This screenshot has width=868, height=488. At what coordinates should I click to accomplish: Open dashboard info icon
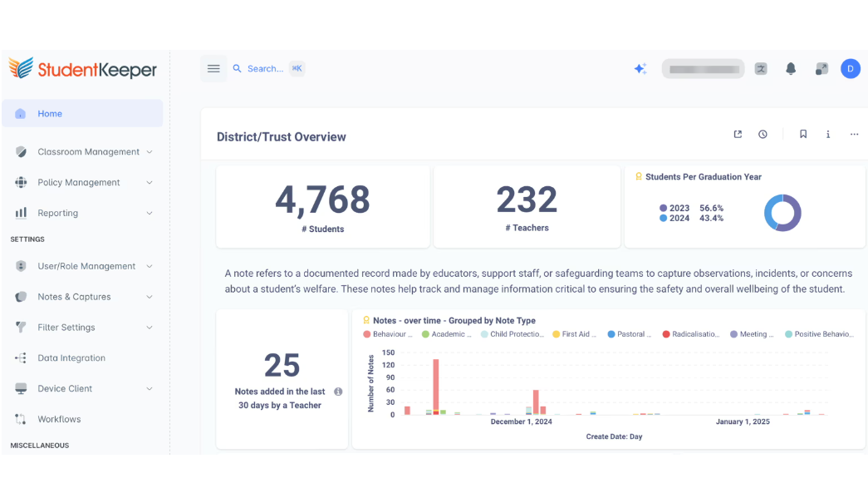tap(828, 134)
